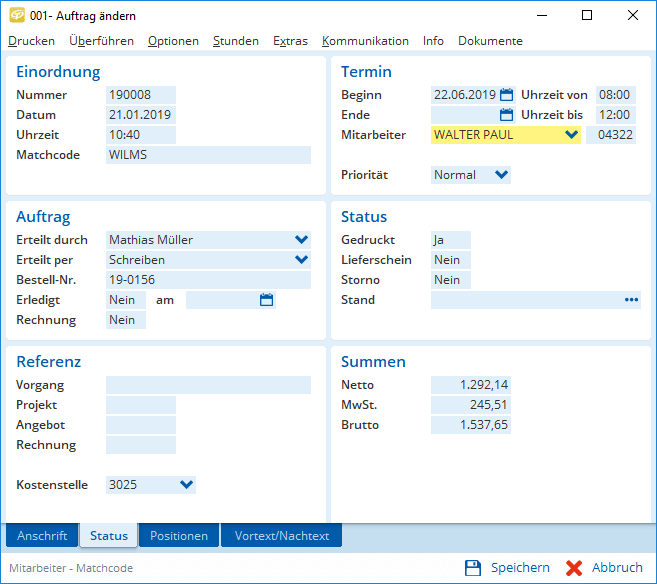Click the Uhrzeit von time field

click(614, 95)
